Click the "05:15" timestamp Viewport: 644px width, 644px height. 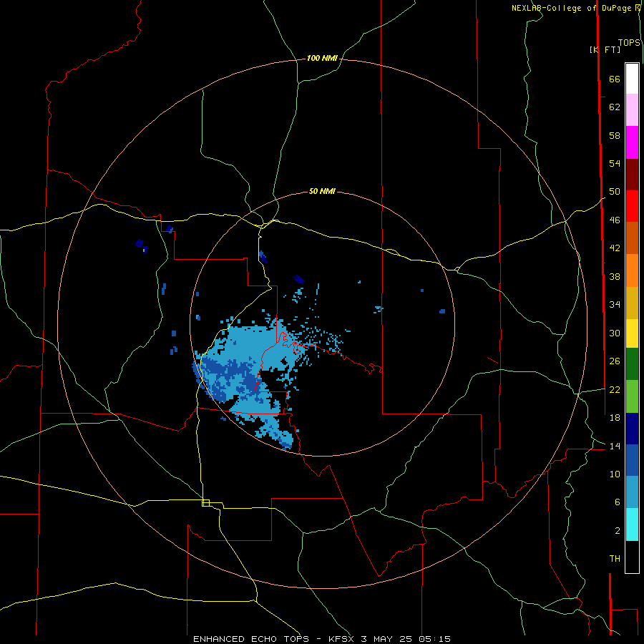pyautogui.click(x=434, y=639)
